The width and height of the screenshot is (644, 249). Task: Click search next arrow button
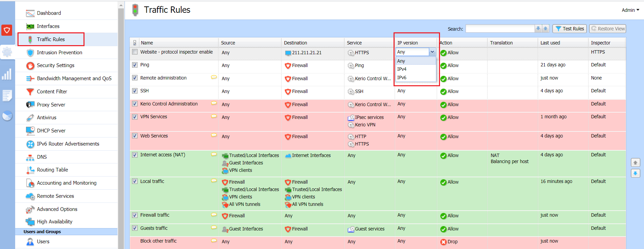point(538,29)
